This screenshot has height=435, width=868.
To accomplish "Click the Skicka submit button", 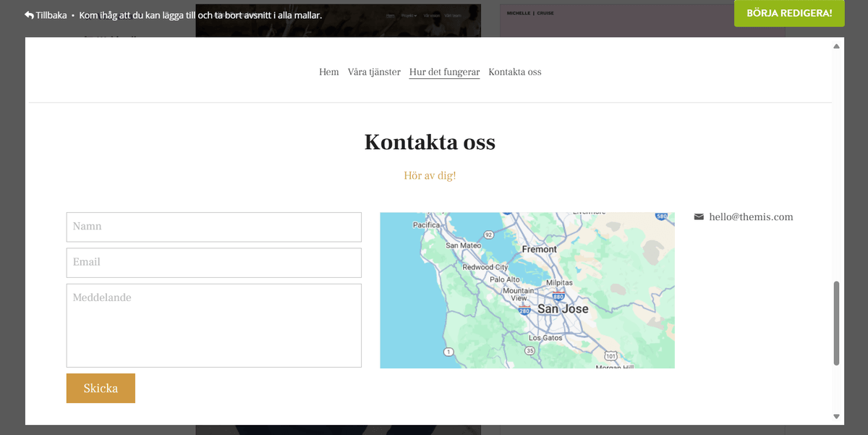I will tap(101, 388).
